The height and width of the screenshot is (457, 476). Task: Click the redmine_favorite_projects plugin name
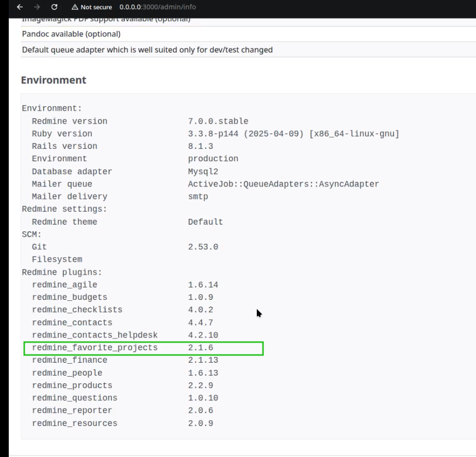[95, 348]
